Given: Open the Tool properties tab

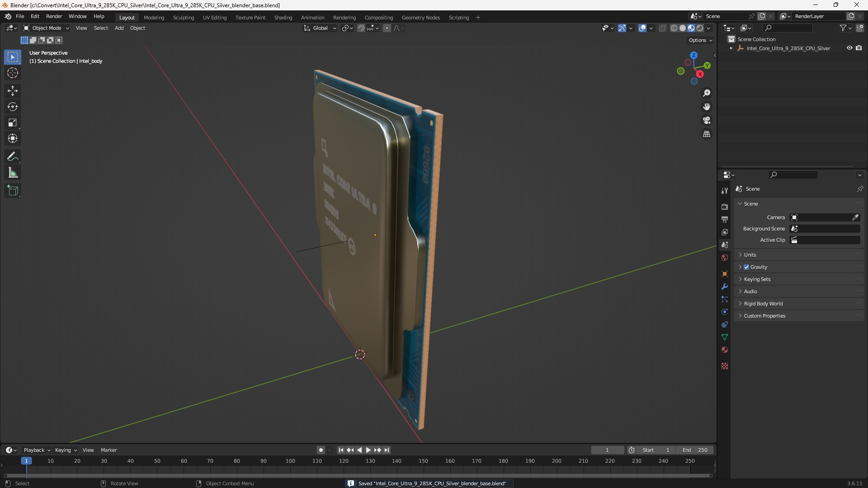Looking at the screenshot, I should [725, 191].
